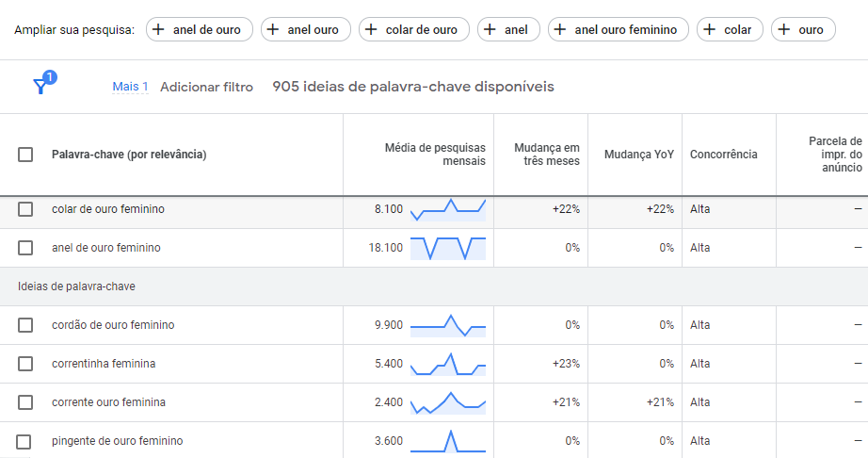This screenshot has width=868, height=458.
Task: Click plus icon on 'colar de ouro' chip
Action: (372, 30)
